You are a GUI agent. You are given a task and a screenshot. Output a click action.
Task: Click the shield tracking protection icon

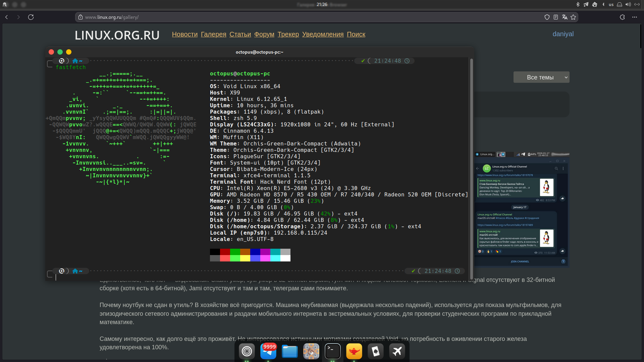(x=547, y=17)
